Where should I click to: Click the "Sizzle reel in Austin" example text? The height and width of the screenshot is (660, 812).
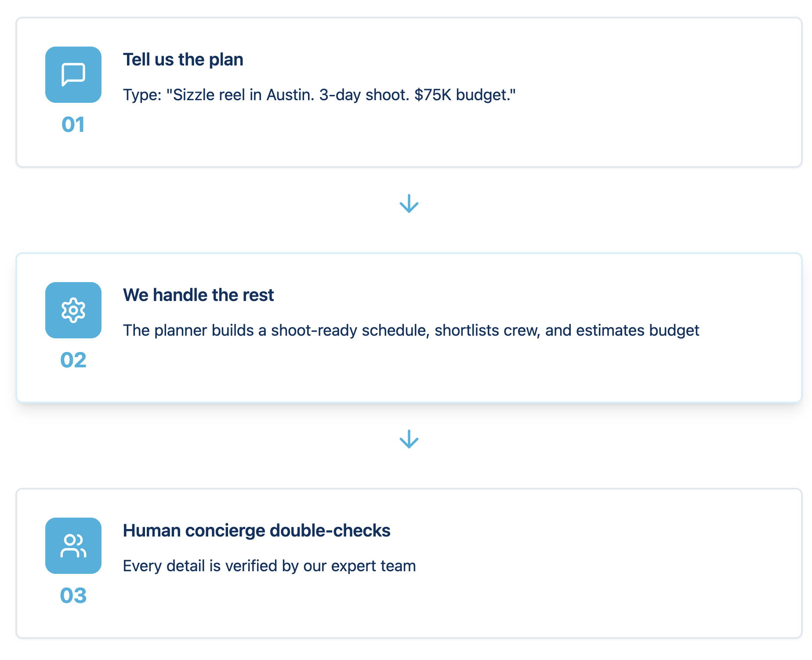240,95
